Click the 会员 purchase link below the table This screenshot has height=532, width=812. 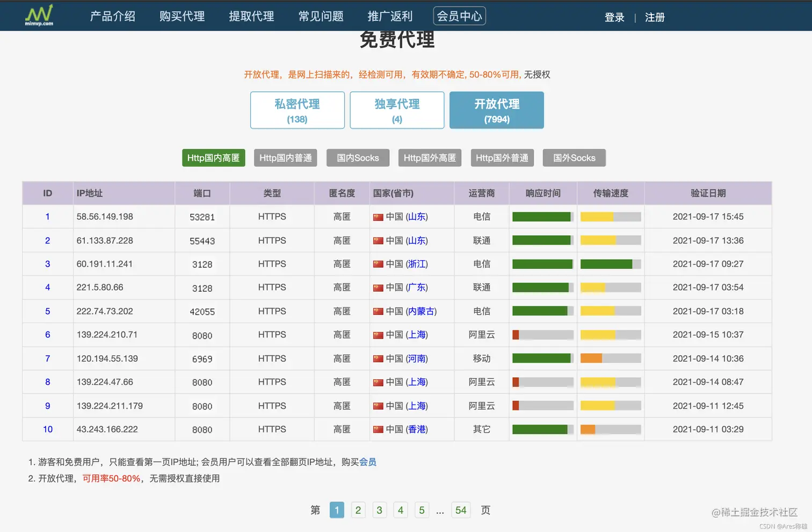click(369, 462)
